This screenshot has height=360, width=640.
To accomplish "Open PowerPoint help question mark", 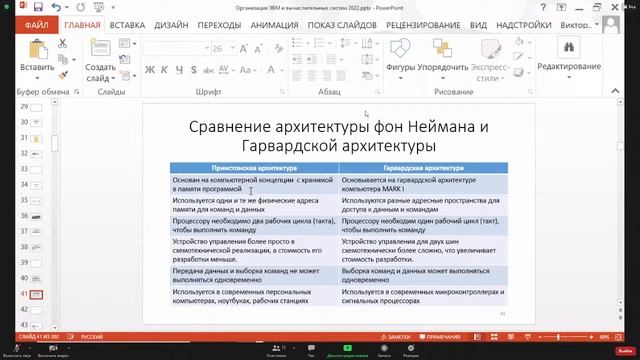I will pyautogui.click(x=543, y=7).
